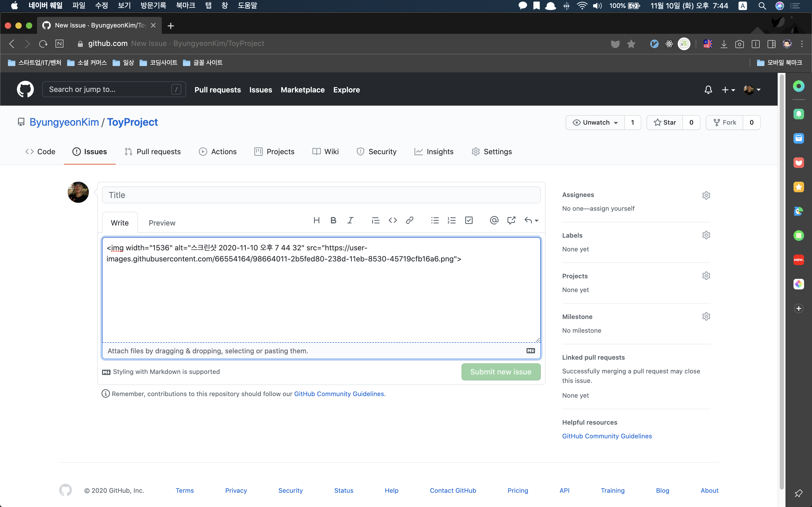This screenshot has height=507, width=812.
Task: Insert a task list checkbox icon
Action: coord(469,220)
